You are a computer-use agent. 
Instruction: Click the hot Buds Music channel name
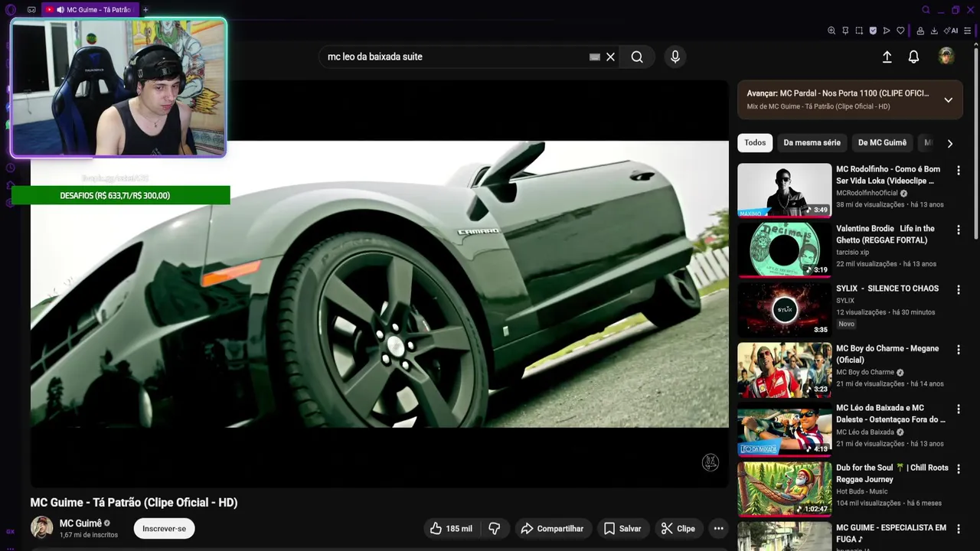click(862, 491)
